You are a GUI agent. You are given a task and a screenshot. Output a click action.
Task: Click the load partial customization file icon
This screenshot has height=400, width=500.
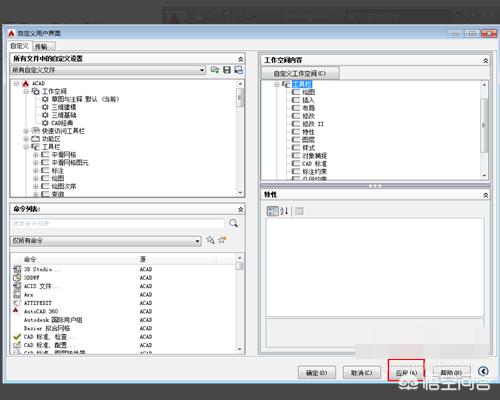click(215, 70)
